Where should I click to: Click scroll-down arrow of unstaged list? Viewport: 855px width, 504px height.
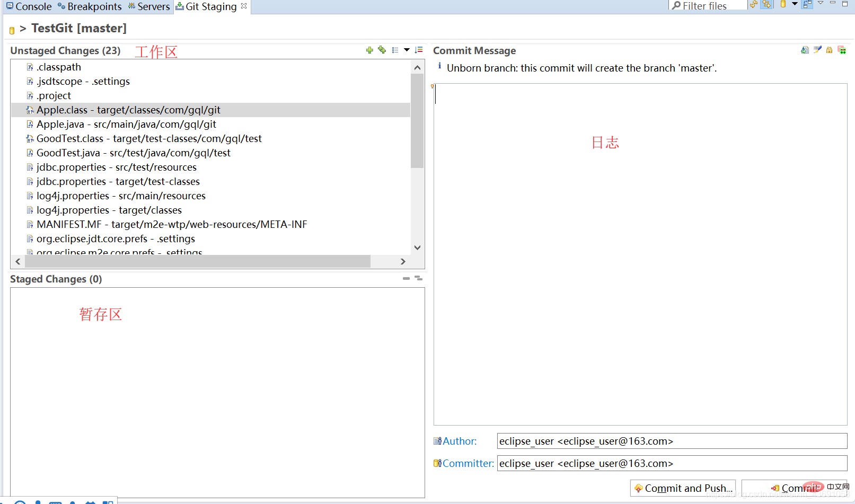(x=417, y=247)
